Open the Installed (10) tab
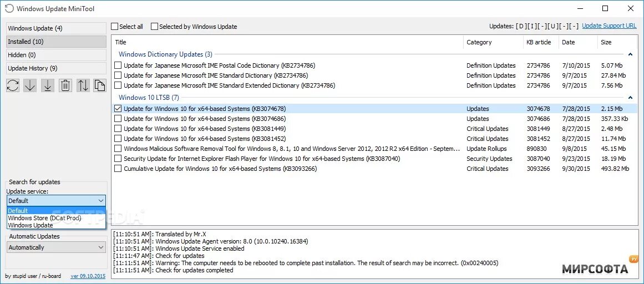This screenshot has height=284, width=644. (56, 42)
